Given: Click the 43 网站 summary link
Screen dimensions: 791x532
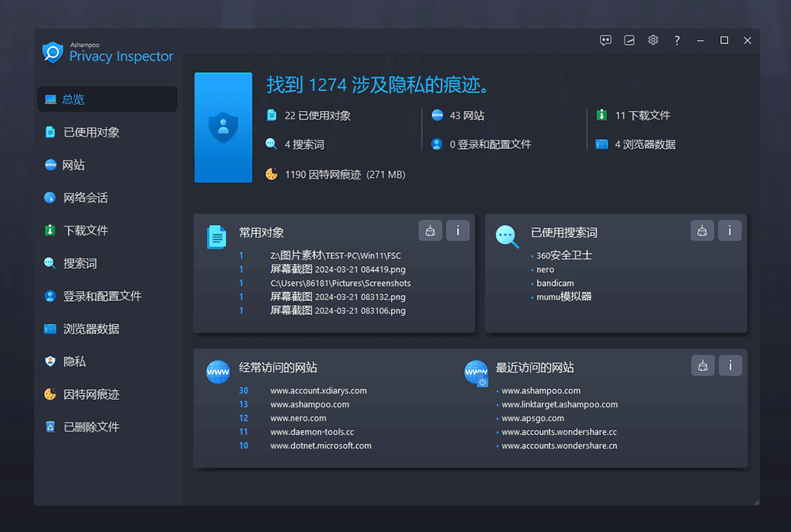Looking at the screenshot, I should 467,116.
